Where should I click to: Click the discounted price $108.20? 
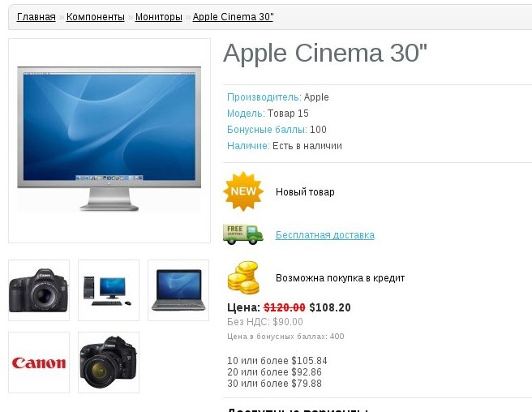pos(330,307)
